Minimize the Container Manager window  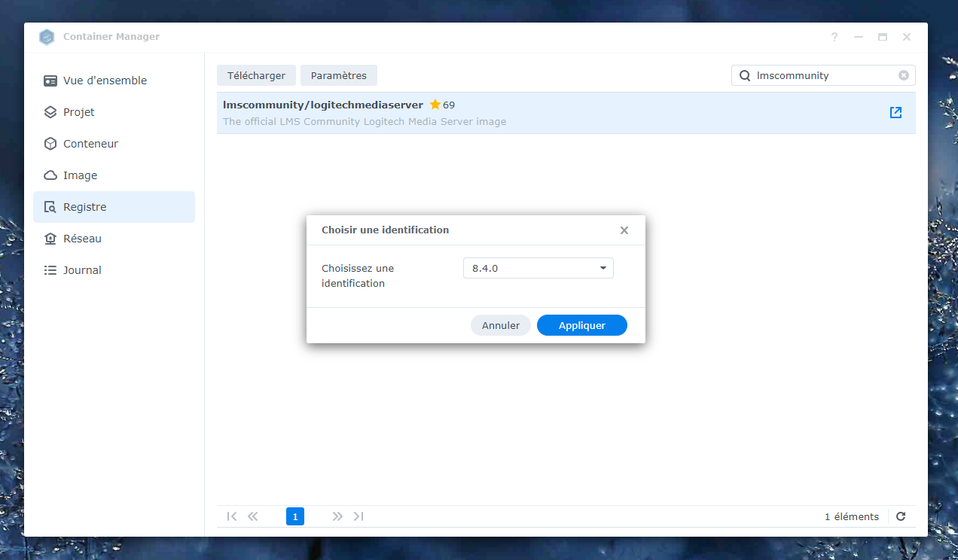[x=859, y=37]
